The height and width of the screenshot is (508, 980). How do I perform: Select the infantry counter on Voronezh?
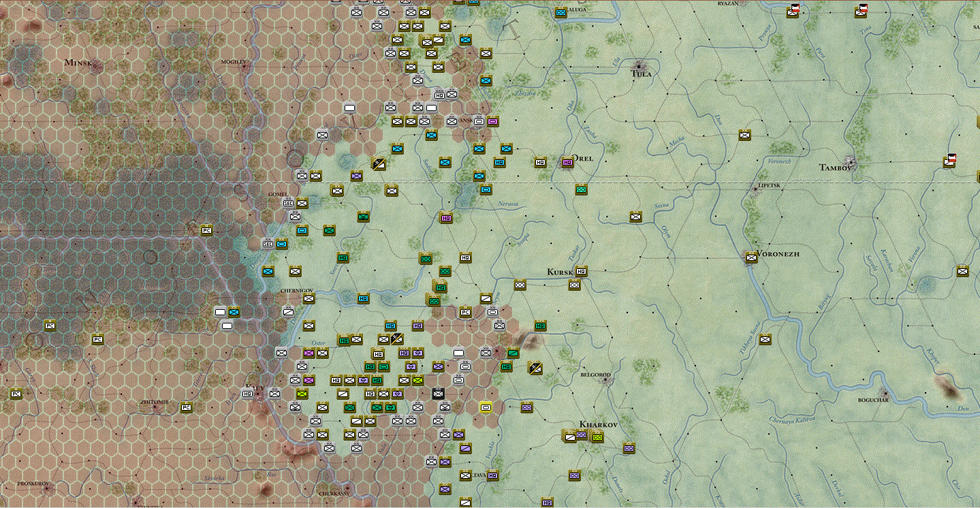[751, 257]
